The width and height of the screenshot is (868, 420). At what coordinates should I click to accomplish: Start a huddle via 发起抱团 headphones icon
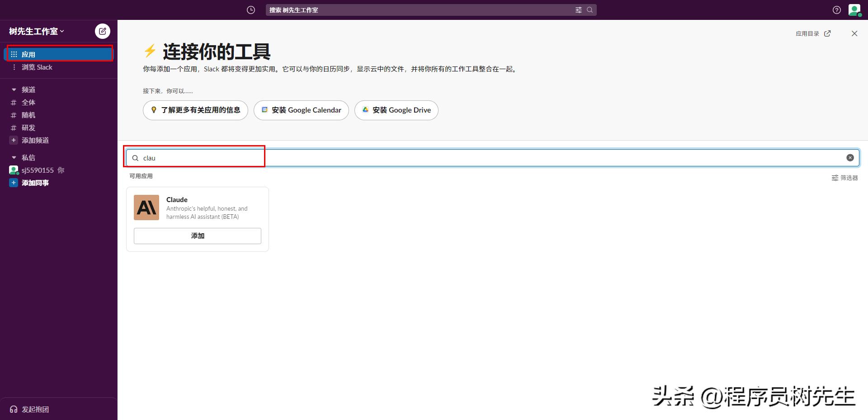click(13, 409)
